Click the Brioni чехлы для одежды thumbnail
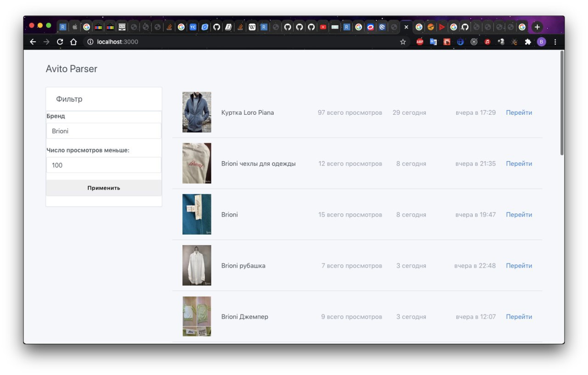588x375 pixels. (197, 163)
